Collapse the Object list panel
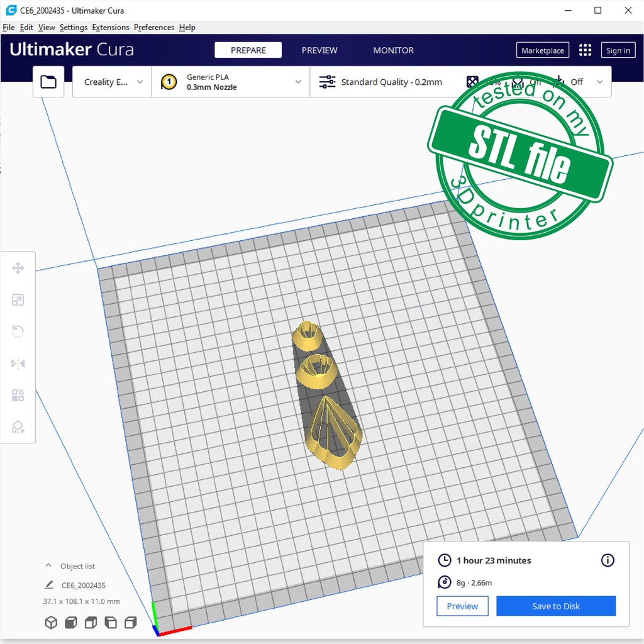644x644 pixels. (x=48, y=566)
